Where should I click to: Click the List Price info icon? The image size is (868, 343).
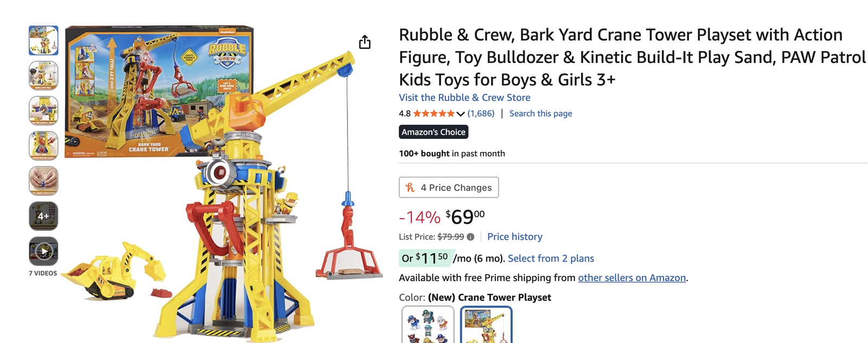[470, 237]
